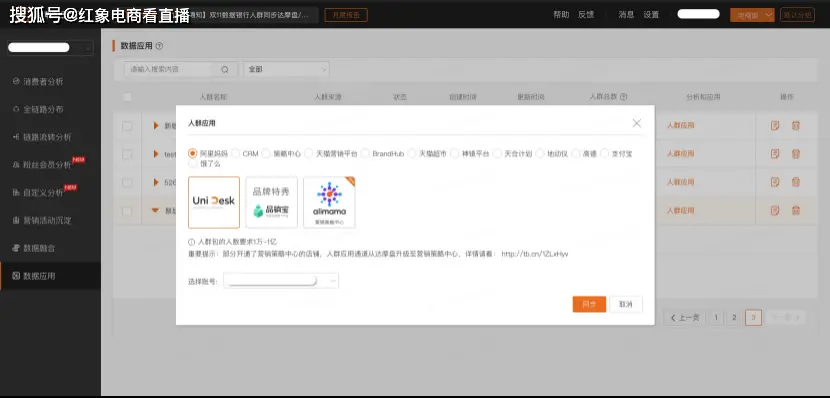Image resolution: width=830 pixels, height=398 pixels.
Task: Open the http://tb.cn link in the notice
Action: coord(535,254)
